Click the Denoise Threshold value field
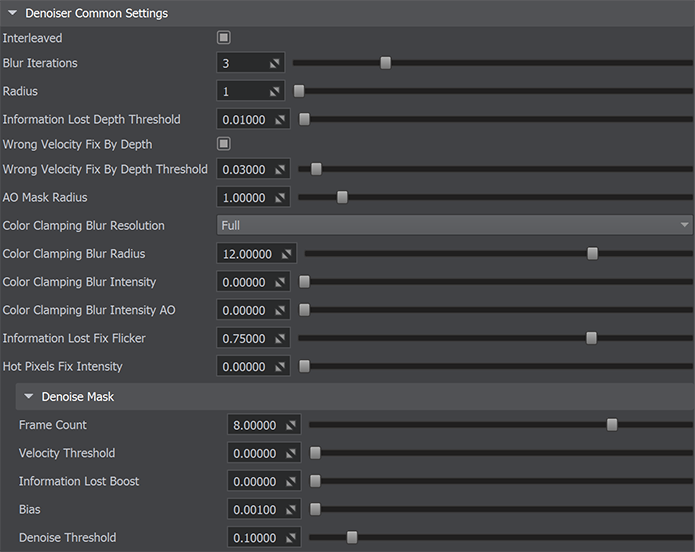This screenshot has width=695, height=552. 264,537
